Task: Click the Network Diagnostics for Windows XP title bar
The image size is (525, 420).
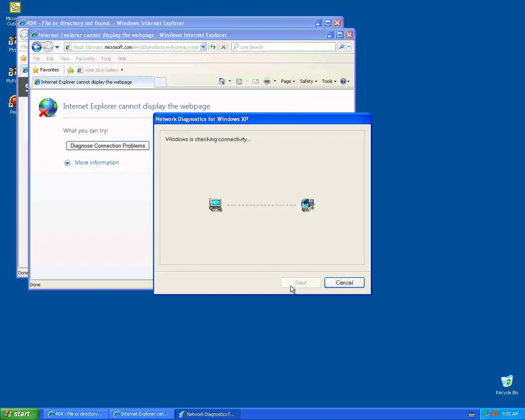Action: tap(262, 119)
